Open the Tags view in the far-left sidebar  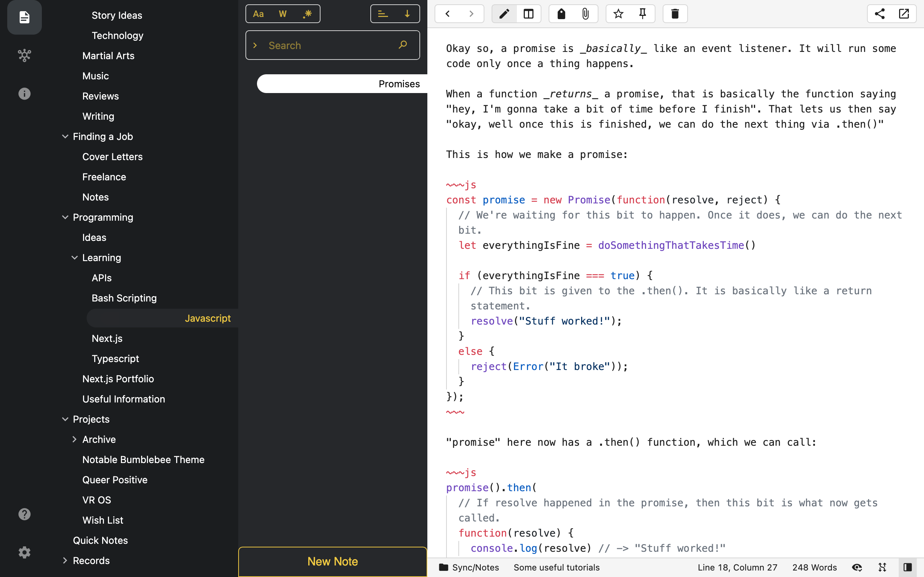tap(24, 55)
